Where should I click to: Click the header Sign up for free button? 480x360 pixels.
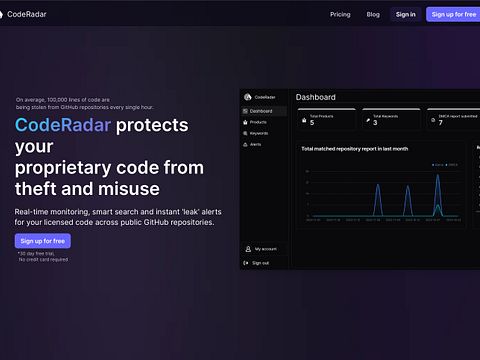coord(453,14)
